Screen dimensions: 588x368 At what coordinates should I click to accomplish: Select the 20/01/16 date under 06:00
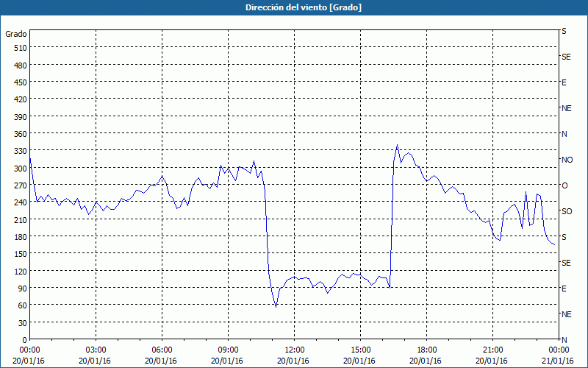coord(162,361)
